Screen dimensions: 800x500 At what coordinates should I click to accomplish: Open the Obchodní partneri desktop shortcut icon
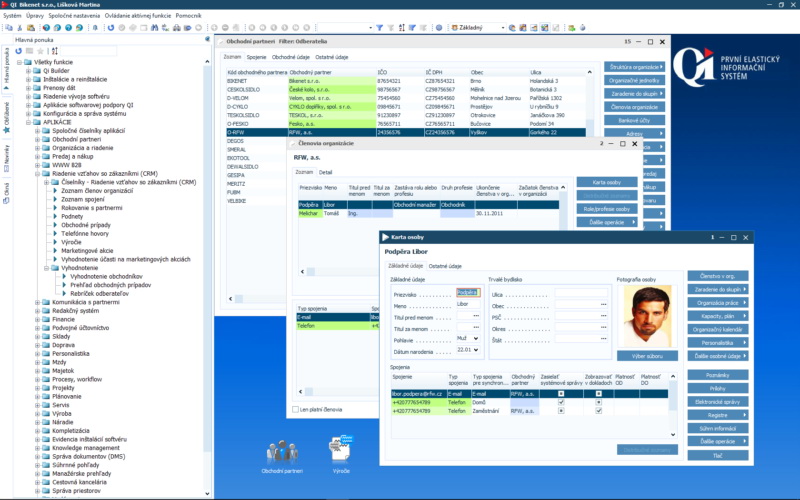pyautogui.click(x=282, y=457)
